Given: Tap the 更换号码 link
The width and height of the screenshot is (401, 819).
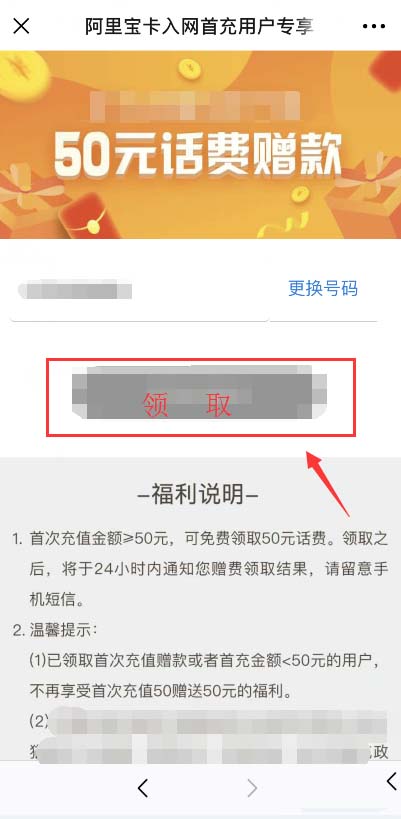Looking at the screenshot, I should tap(323, 288).
